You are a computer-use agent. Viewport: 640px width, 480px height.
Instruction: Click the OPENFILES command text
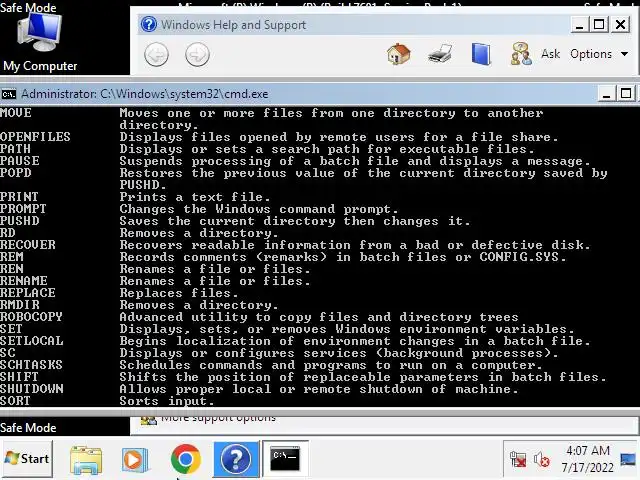(35, 137)
